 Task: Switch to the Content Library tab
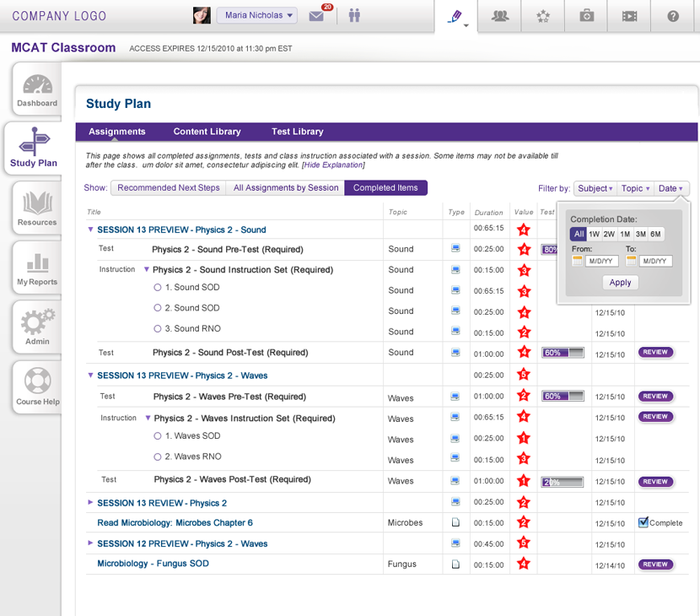point(207,132)
